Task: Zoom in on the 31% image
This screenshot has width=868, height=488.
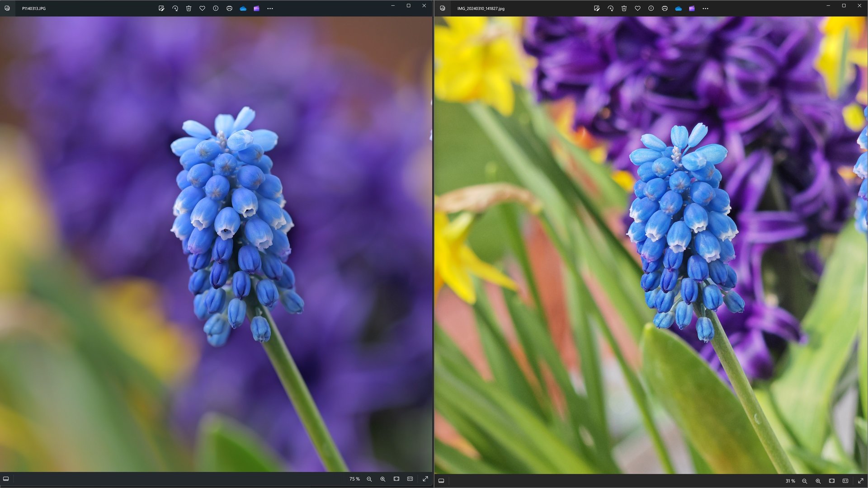Action: click(818, 481)
